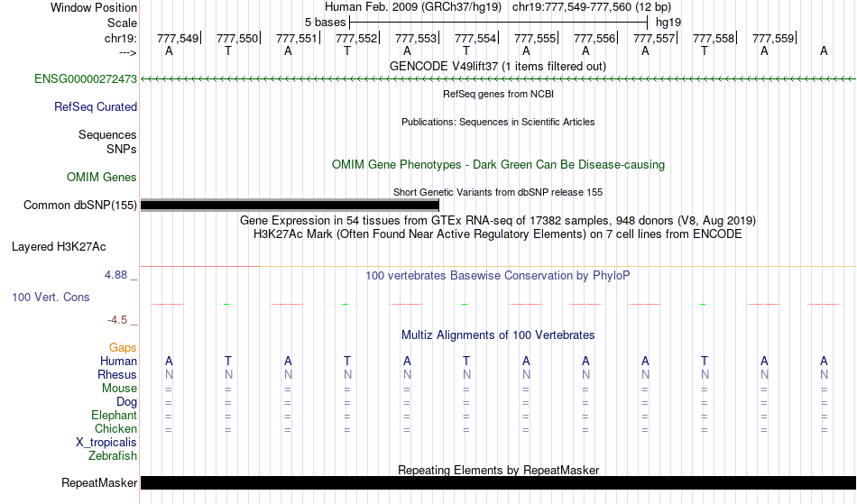Viewport: 857px width, 504px height.
Task: Click the Zebrafish species label
Action: (x=113, y=455)
